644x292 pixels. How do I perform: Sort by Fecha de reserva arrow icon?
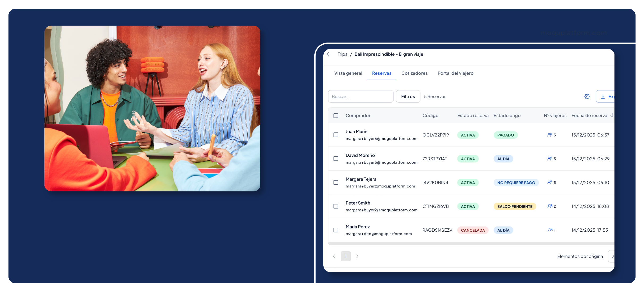pos(612,115)
